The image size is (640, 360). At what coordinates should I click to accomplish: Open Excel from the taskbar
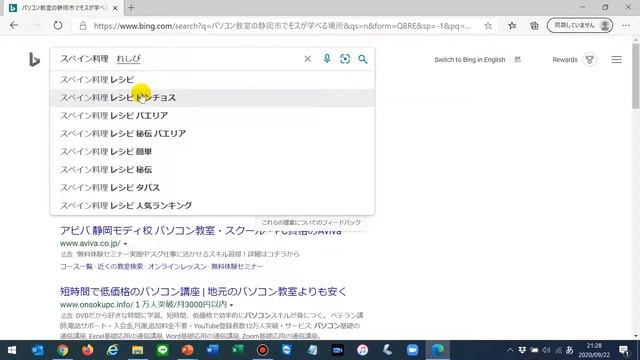click(x=238, y=350)
